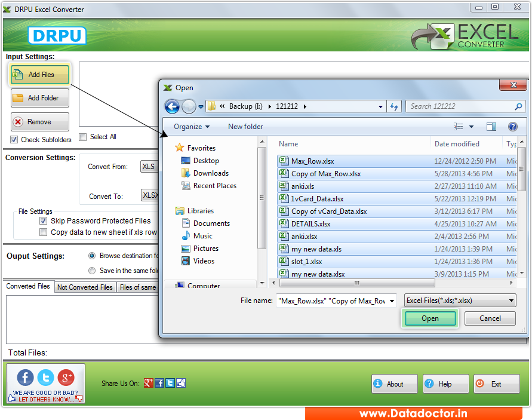Click the blue help question icon
Screen dimensions: 532x420
(513, 127)
